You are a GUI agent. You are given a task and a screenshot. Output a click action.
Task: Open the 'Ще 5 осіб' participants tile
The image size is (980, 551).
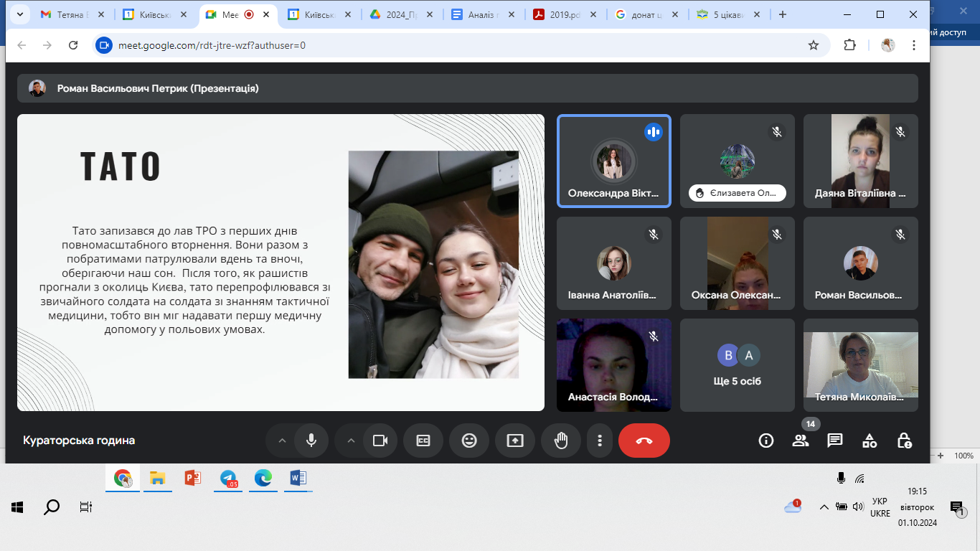tap(738, 365)
